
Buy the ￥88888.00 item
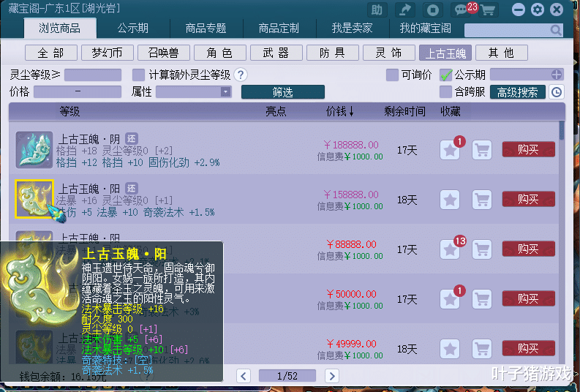(529, 249)
